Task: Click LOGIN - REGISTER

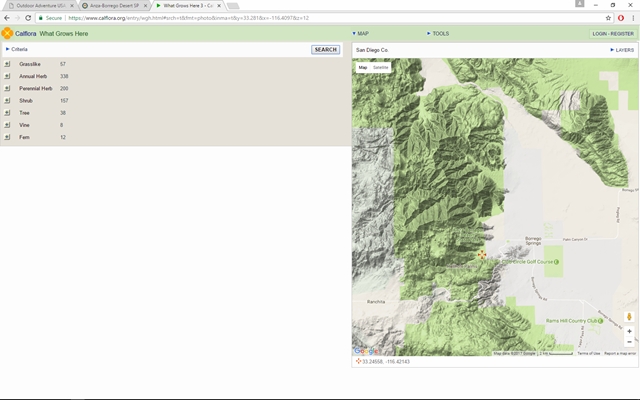Action: (x=612, y=33)
